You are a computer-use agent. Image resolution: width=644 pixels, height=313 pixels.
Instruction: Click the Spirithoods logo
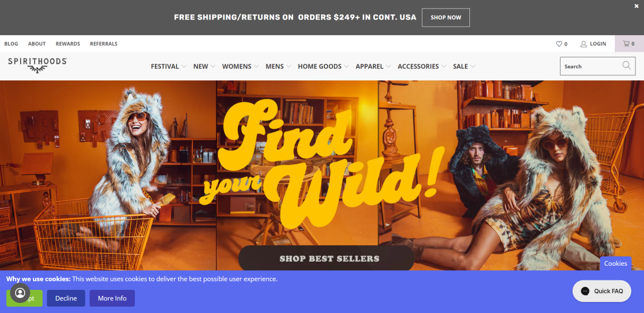coord(37,65)
